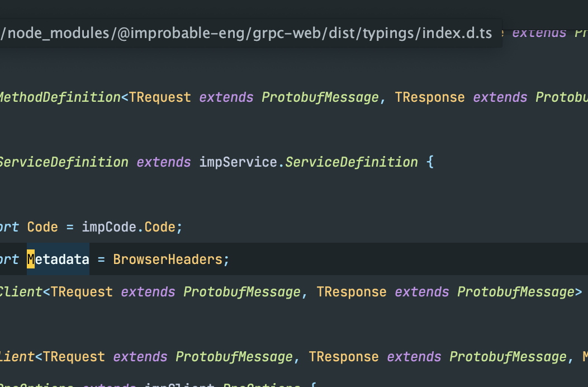Screen dimensions: 588x387
Task: Click ServiceDefinition after impService dot
Action: click(x=352, y=162)
